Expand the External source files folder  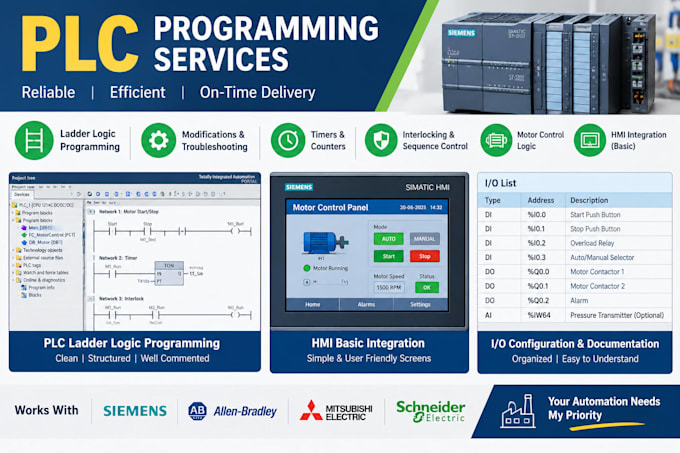click(13, 257)
